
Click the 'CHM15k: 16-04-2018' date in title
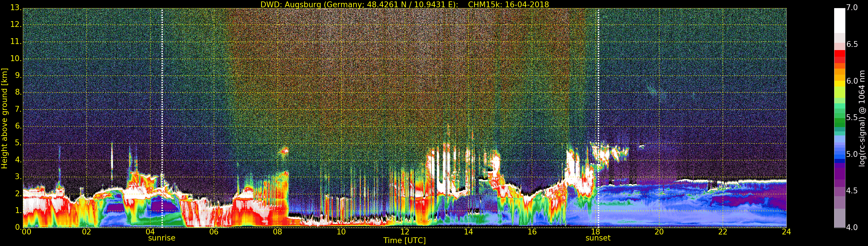[x=508, y=4]
